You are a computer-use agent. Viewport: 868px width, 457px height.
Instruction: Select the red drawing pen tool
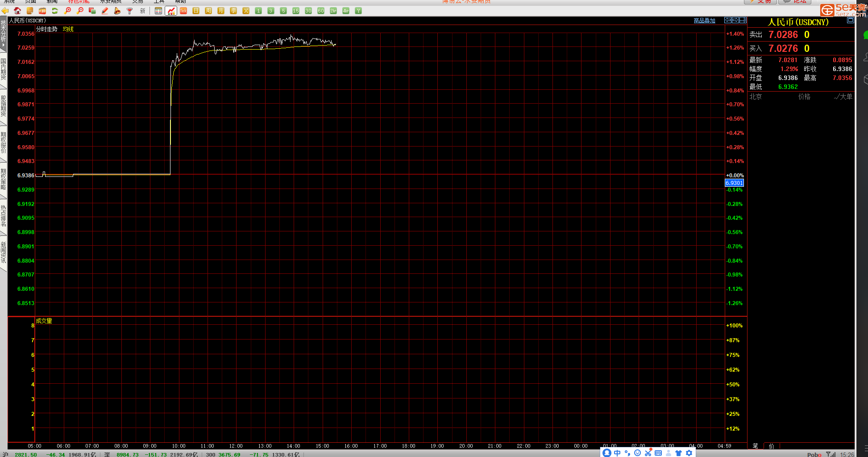click(105, 11)
